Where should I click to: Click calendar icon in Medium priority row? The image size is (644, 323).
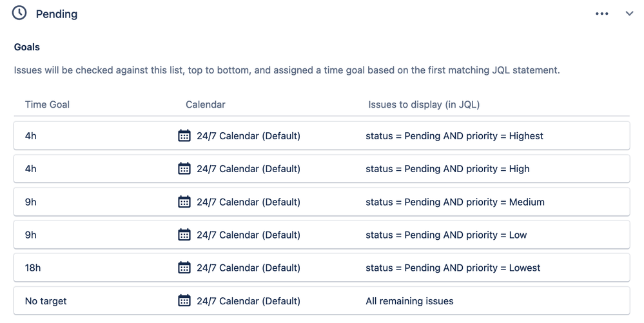point(184,202)
